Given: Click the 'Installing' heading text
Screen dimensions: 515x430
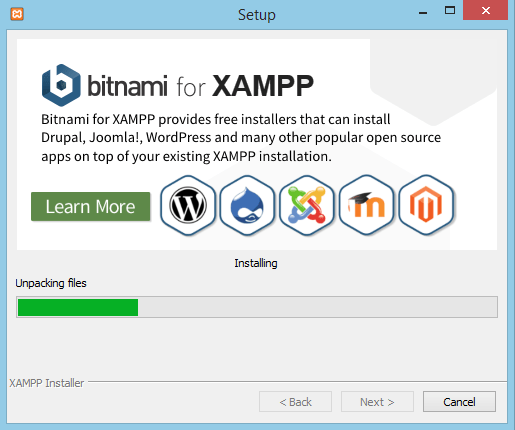Looking at the screenshot, I should point(256,263).
